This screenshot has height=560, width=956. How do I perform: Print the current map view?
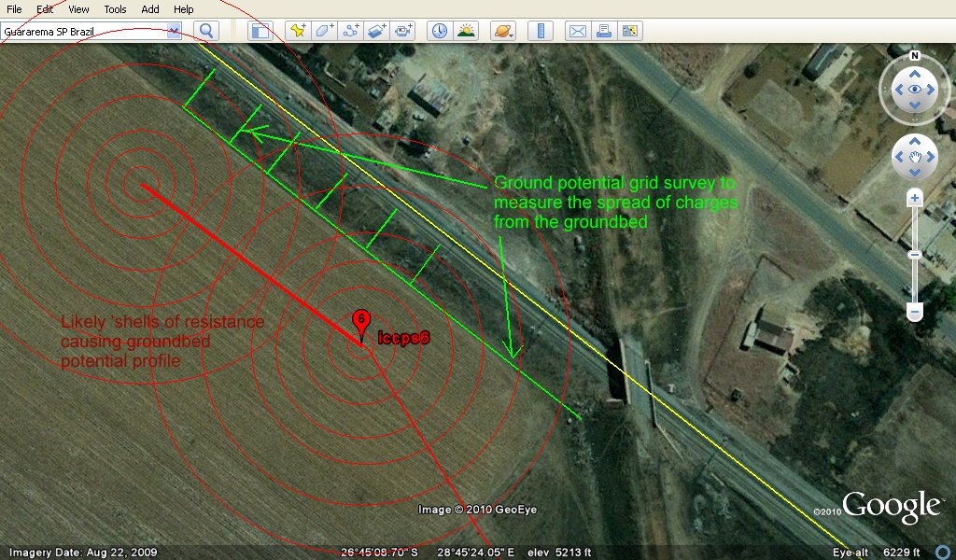[x=604, y=31]
